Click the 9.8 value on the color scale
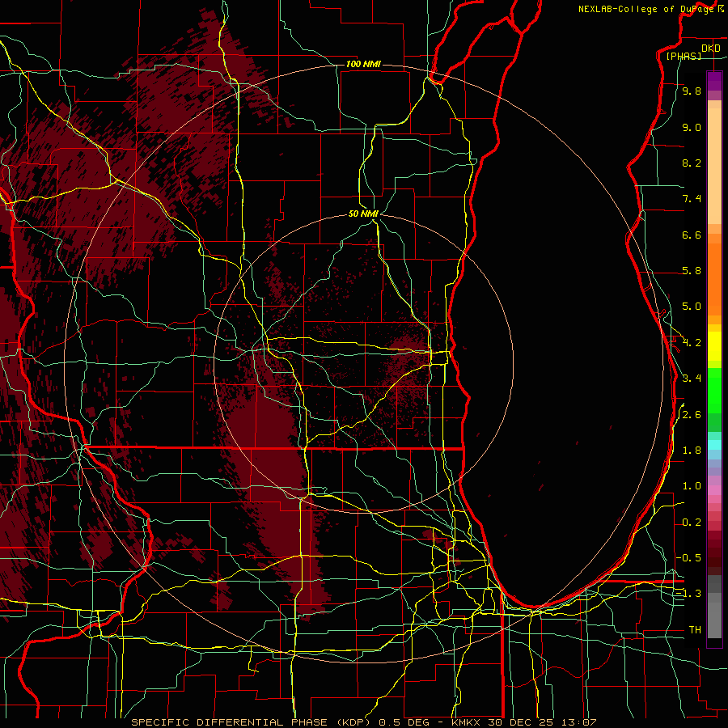This screenshot has height=728, width=728. pyautogui.click(x=692, y=91)
